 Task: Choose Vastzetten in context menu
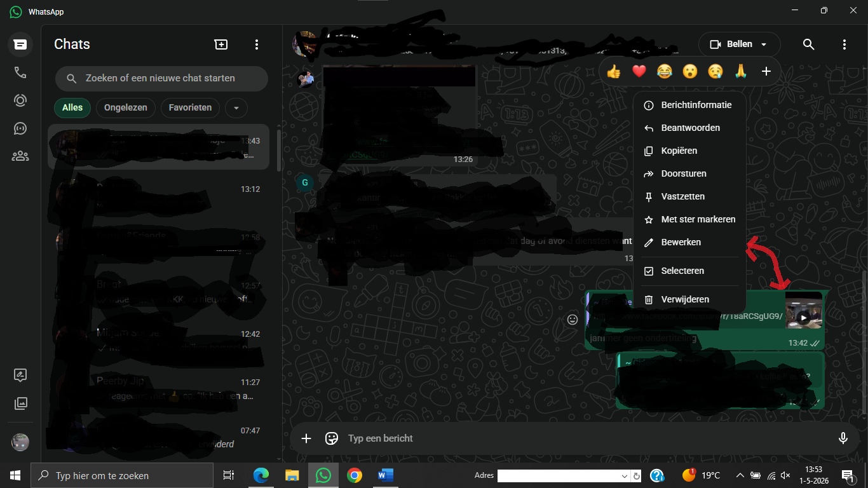click(x=689, y=196)
